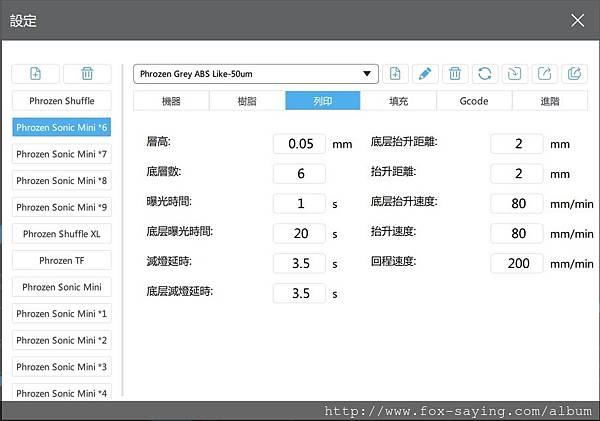Image resolution: width=600 pixels, height=421 pixels.
Task: Click the 底层曝光時間: label text
Action: coord(179,231)
